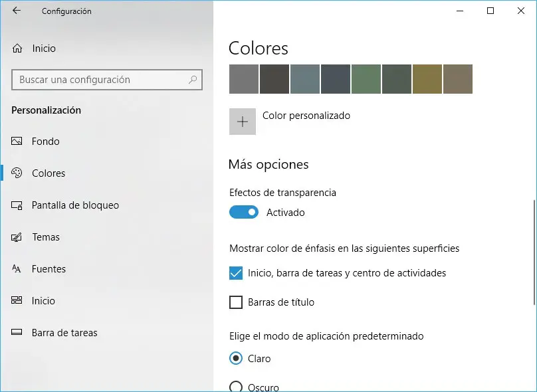Go to the Temas section
This screenshot has width=537, height=392.
(x=46, y=237)
